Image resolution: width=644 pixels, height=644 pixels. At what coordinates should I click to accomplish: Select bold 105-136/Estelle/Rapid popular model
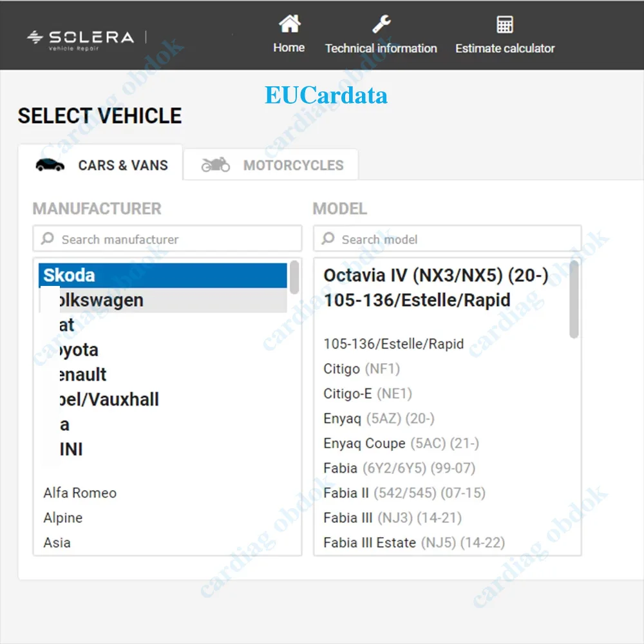[417, 300]
